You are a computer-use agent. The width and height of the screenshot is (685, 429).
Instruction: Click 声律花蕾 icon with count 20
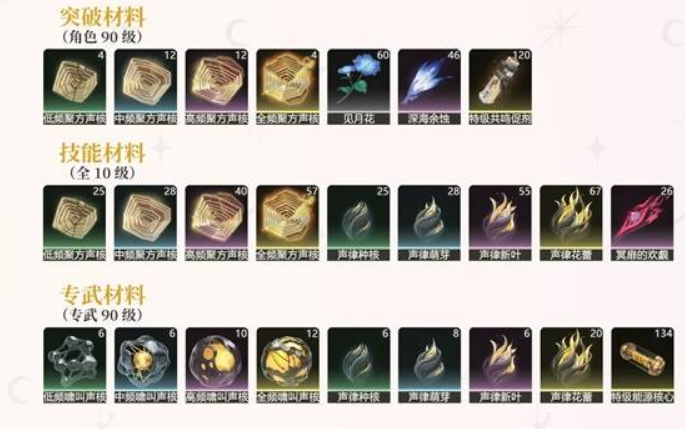tap(571, 365)
